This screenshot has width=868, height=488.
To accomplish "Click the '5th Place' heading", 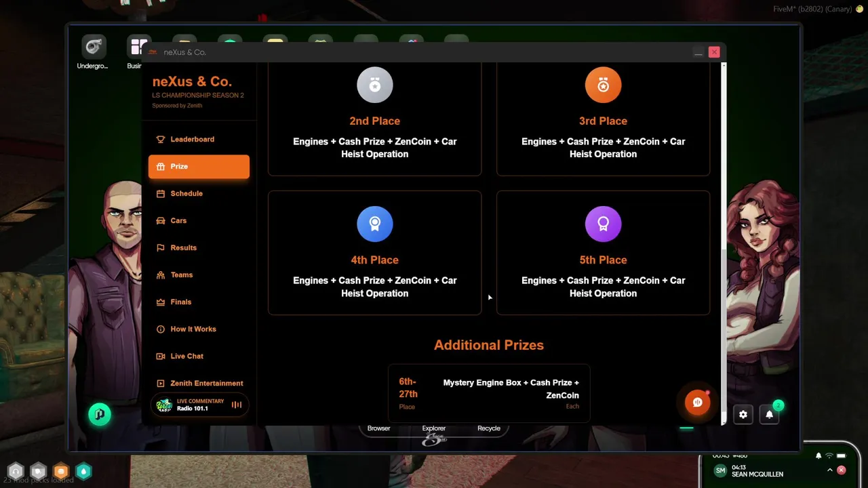I will point(603,260).
